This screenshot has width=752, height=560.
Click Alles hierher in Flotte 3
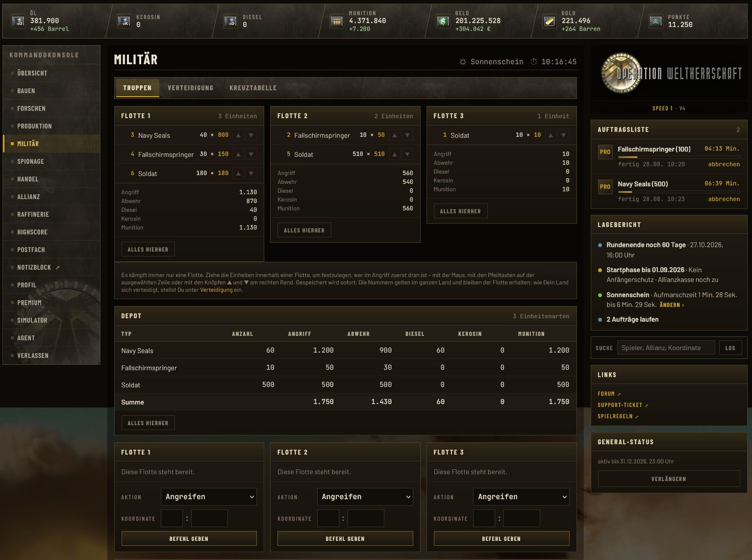[460, 211]
